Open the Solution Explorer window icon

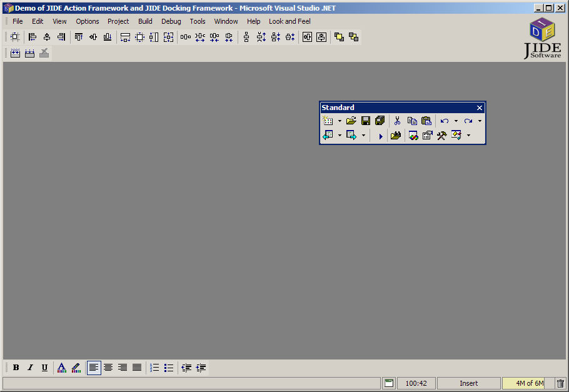point(413,136)
